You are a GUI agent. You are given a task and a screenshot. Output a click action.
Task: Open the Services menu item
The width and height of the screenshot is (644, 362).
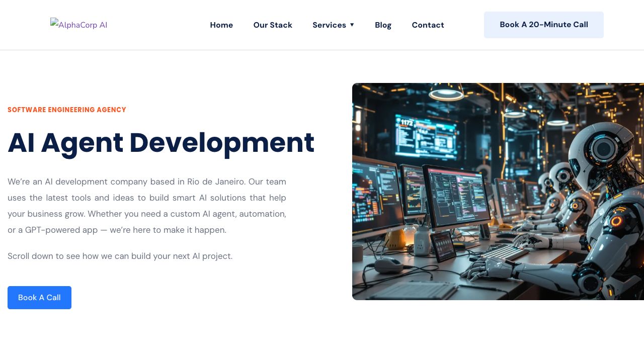click(329, 25)
